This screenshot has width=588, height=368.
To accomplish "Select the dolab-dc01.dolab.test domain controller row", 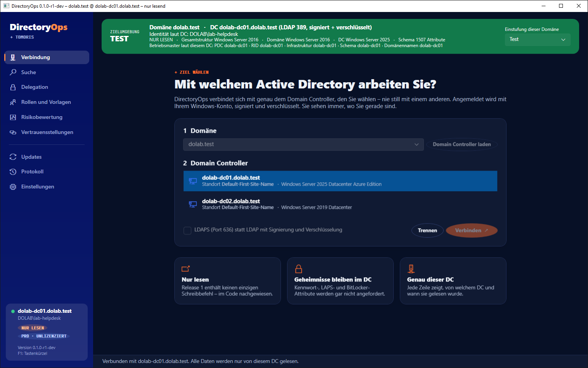I will click(340, 181).
